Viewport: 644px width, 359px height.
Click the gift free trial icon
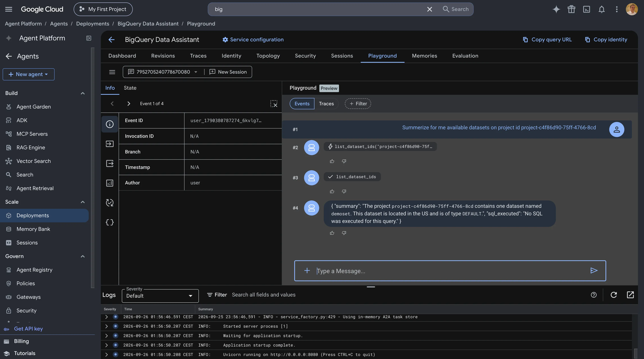pyautogui.click(x=571, y=9)
